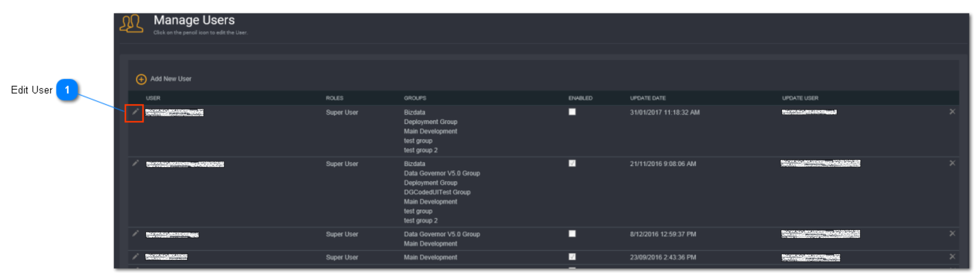Toggle Enabled checkbox for 31/01/2017 row

tap(572, 112)
